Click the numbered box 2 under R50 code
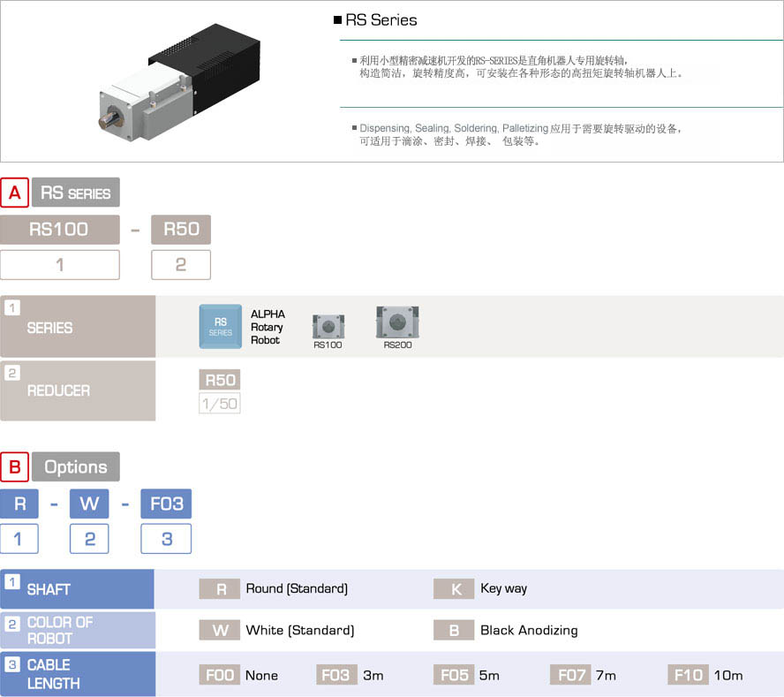 click(181, 265)
